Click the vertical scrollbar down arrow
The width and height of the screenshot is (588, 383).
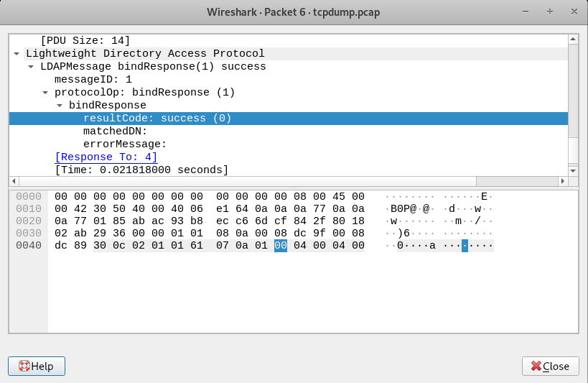(573, 171)
